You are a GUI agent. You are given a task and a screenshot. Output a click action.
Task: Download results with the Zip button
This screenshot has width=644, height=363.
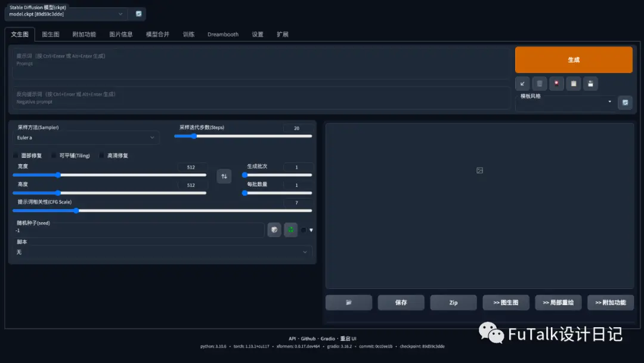click(x=453, y=303)
